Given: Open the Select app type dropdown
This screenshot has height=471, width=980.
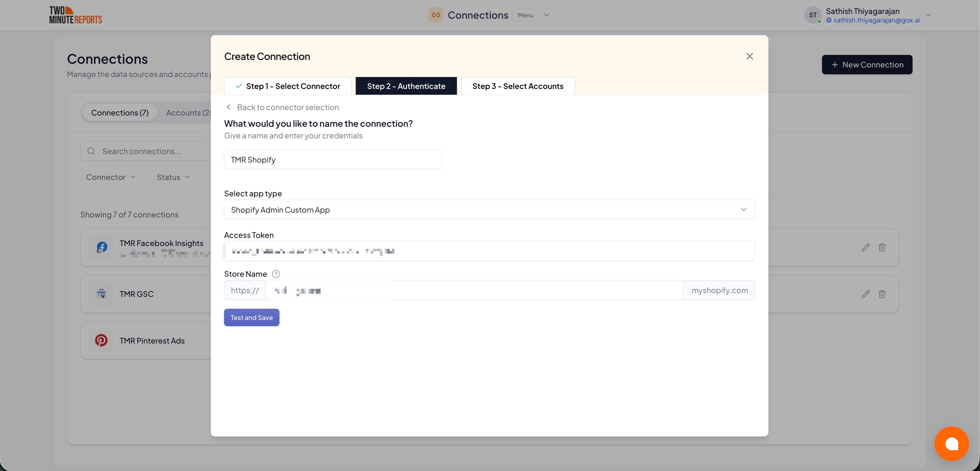Looking at the screenshot, I should 489,209.
